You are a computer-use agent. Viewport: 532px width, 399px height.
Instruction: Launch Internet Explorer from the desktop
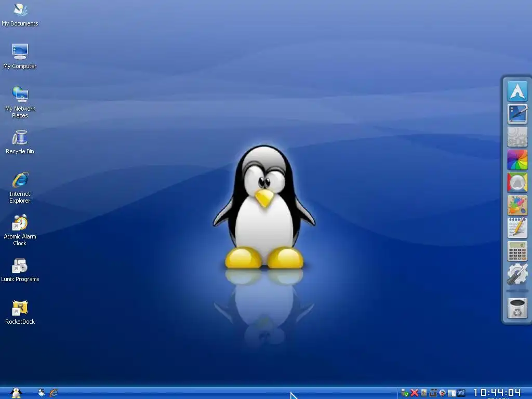(x=20, y=187)
